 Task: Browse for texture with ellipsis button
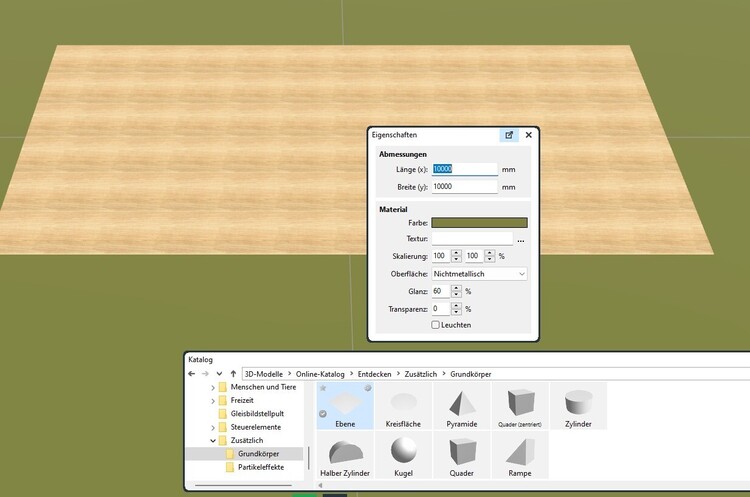(521, 240)
